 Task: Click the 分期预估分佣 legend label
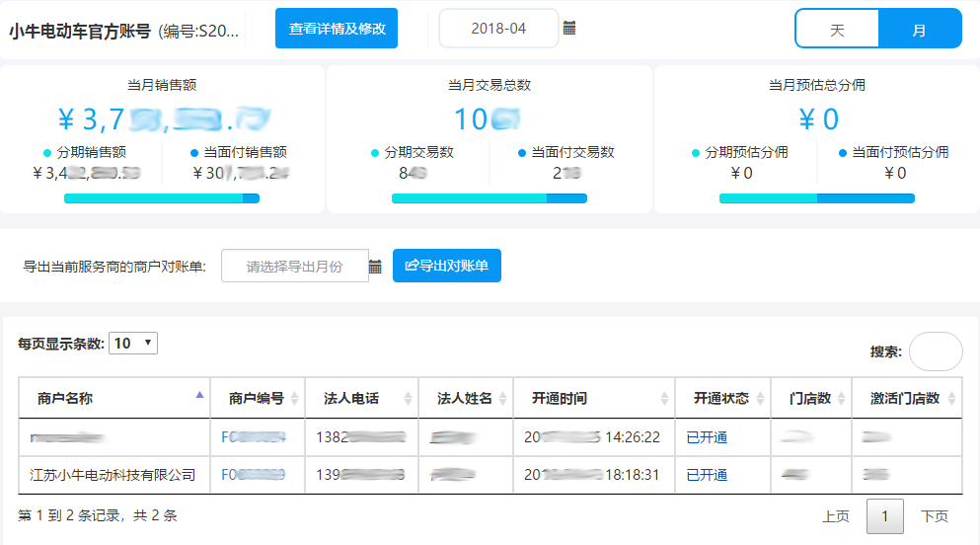740,152
